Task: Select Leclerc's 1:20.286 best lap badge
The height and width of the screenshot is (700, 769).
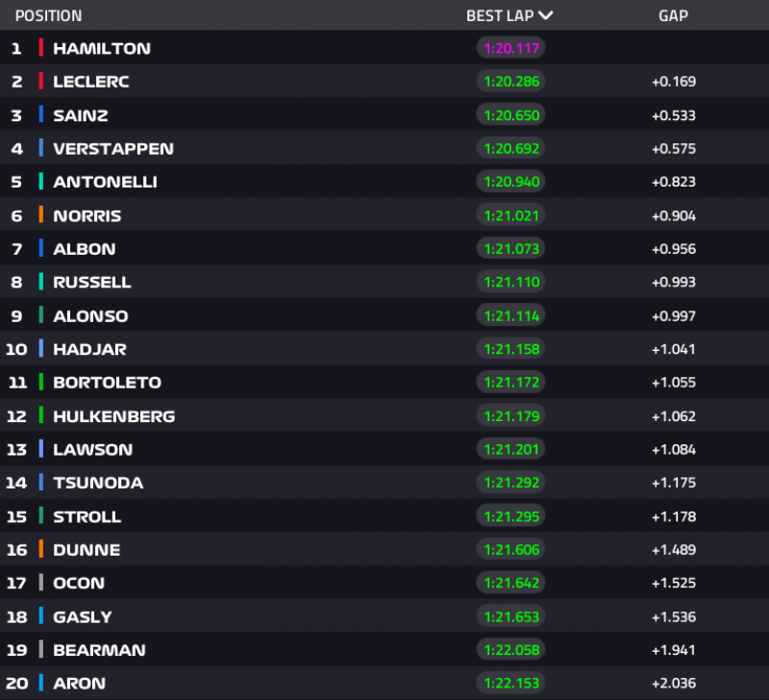Action: 510,82
